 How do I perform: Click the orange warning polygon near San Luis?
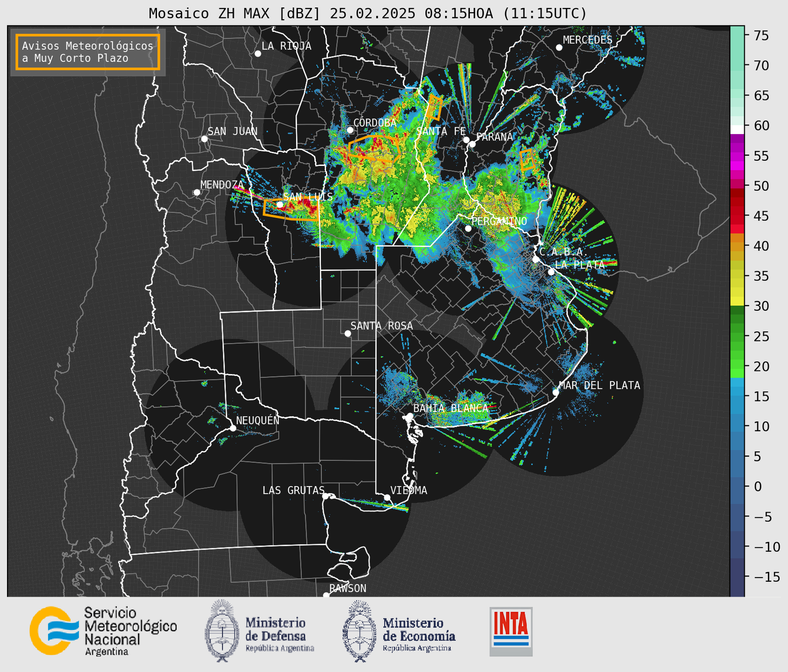pyautogui.click(x=291, y=209)
